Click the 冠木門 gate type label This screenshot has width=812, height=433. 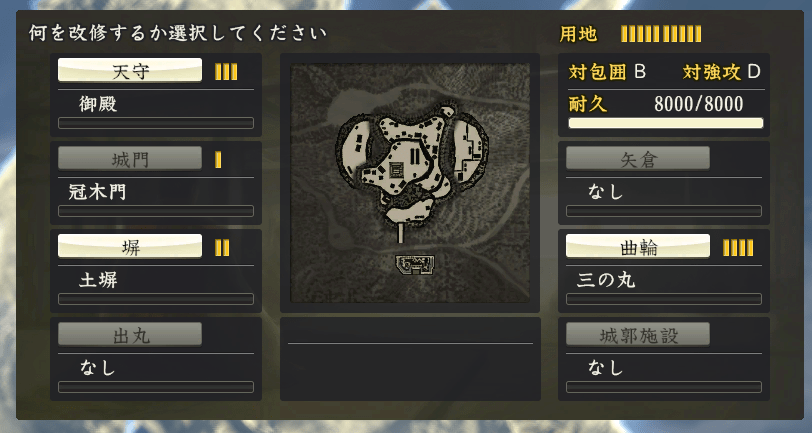pyautogui.click(x=97, y=192)
